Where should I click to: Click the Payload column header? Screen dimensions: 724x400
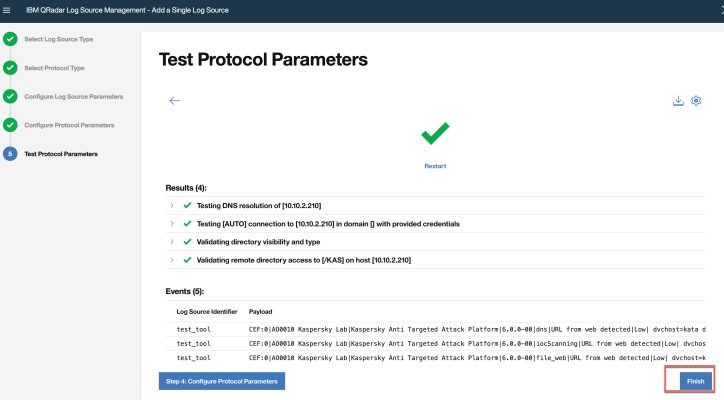tap(260, 312)
